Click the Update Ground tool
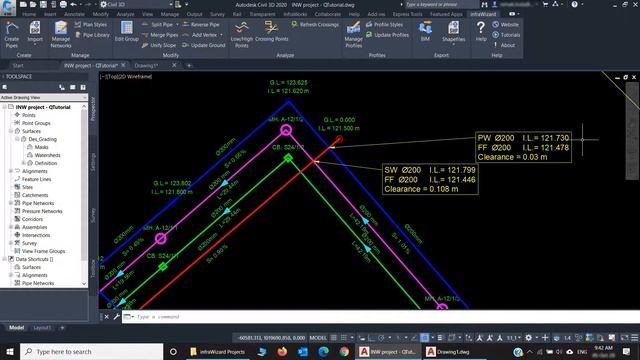The image size is (640, 360). tap(204, 45)
